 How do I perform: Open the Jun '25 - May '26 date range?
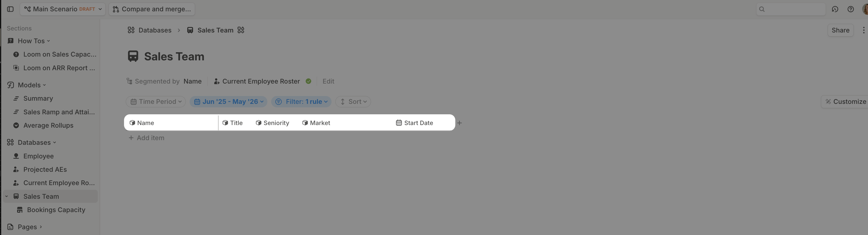click(228, 102)
